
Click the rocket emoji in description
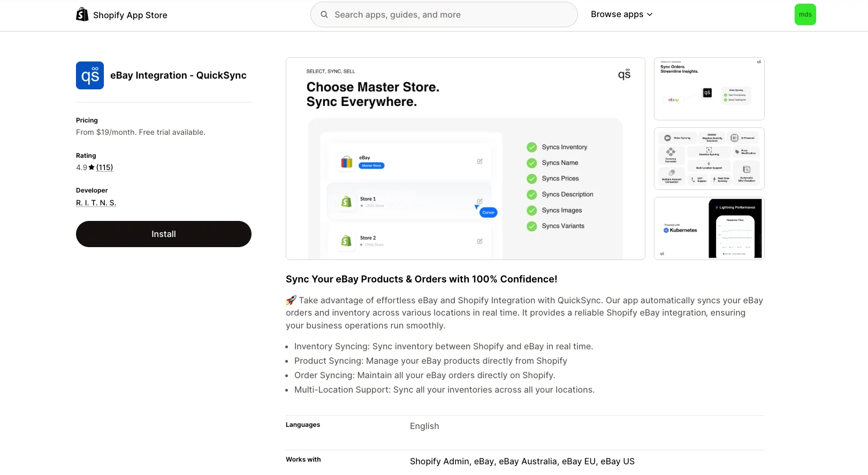tap(291, 301)
